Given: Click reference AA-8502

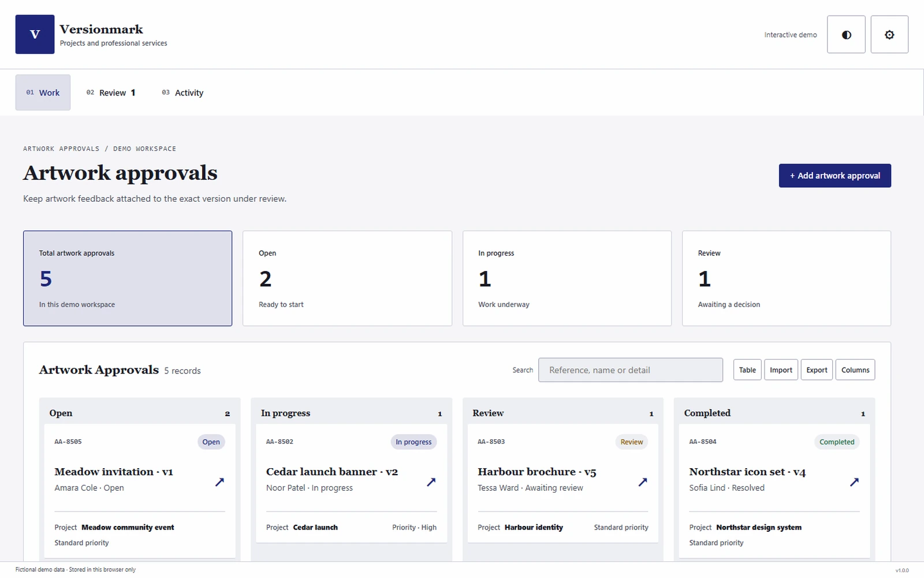Looking at the screenshot, I should coord(280,442).
